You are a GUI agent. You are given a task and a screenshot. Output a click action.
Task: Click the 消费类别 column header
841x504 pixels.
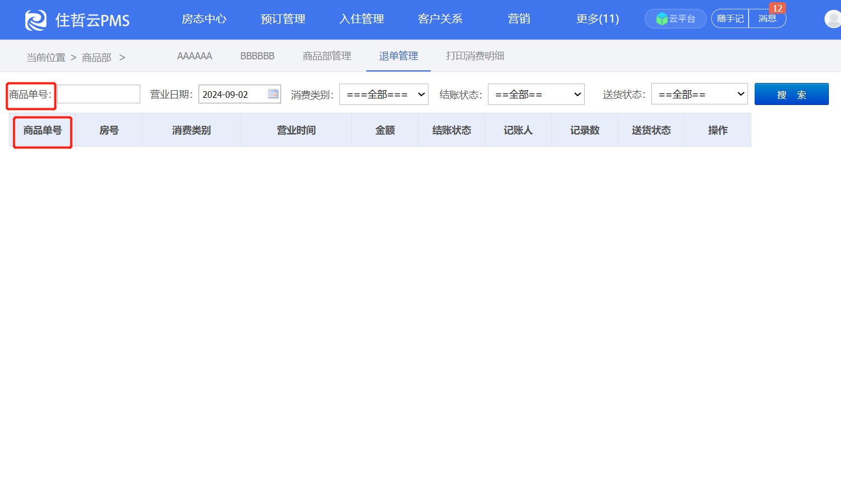click(x=191, y=130)
